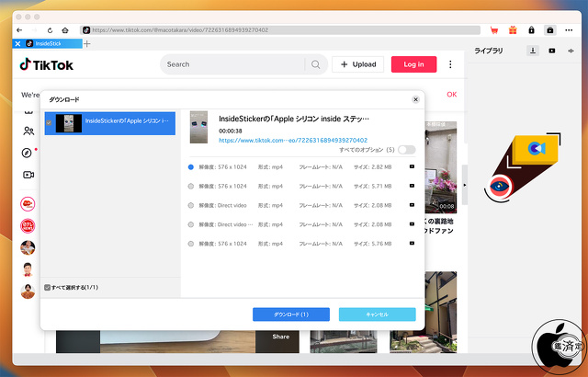
Task: Open the home page icon
Action: coord(65,30)
